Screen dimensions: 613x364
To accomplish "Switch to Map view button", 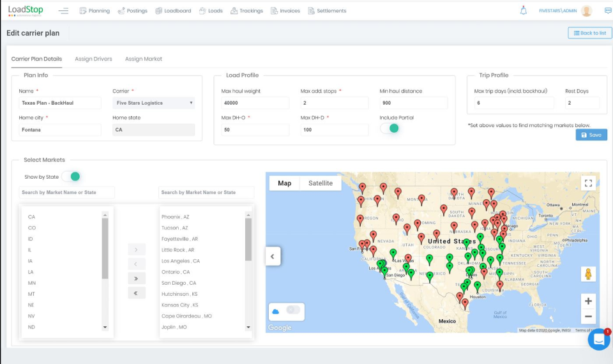I will tap(285, 183).
